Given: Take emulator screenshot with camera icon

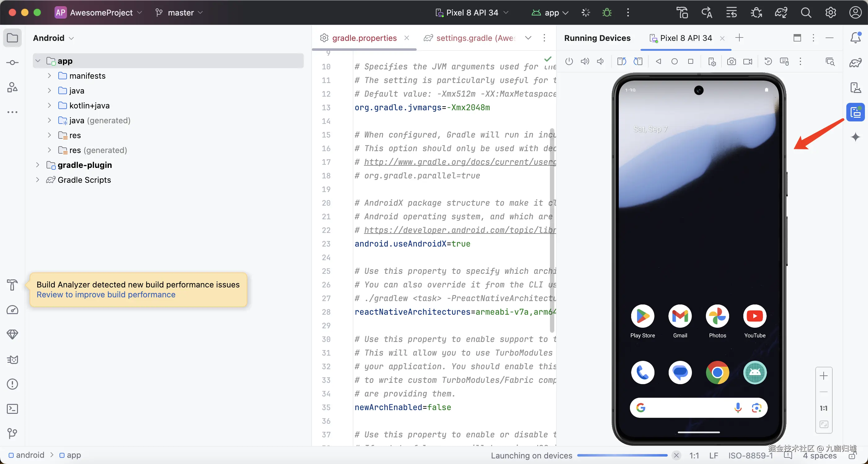Looking at the screenshot, I should tap(731, 61).
